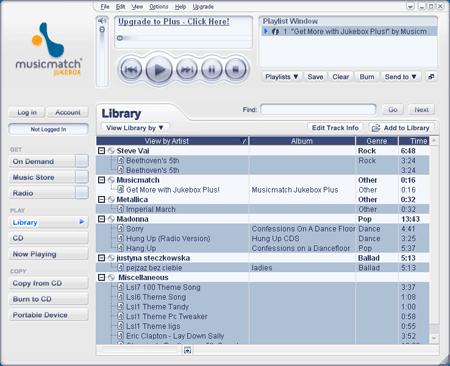Open the Send to dropdown
The height and width of the screenshot is (366, 450).
401,77
